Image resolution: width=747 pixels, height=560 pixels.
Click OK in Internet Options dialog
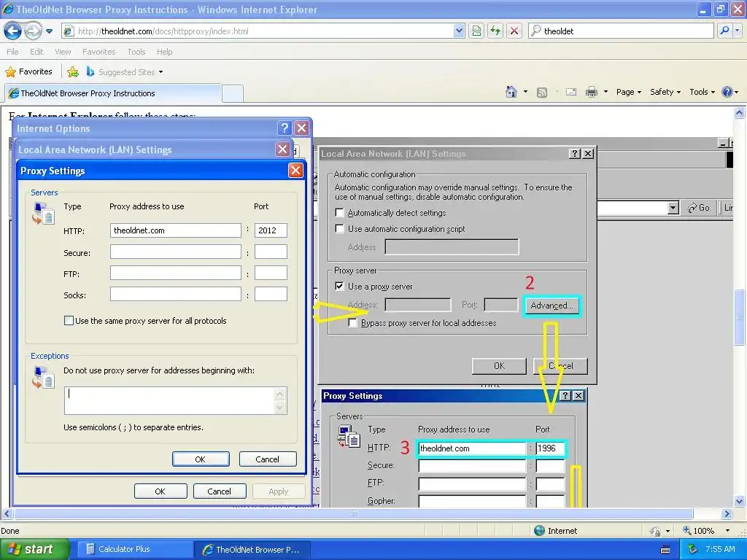[160, 491]
